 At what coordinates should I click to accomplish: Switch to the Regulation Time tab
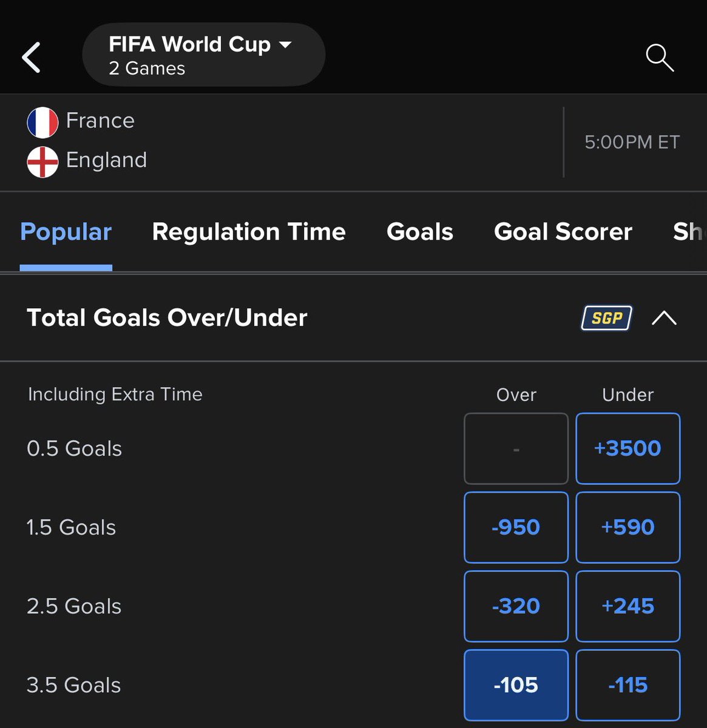click(x=249, y=232)
